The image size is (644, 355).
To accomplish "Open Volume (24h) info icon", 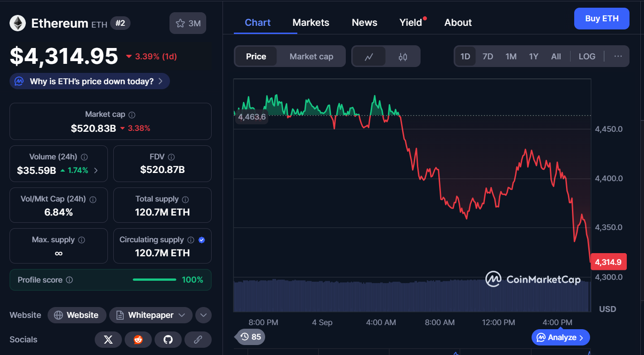I will point(84,157).
